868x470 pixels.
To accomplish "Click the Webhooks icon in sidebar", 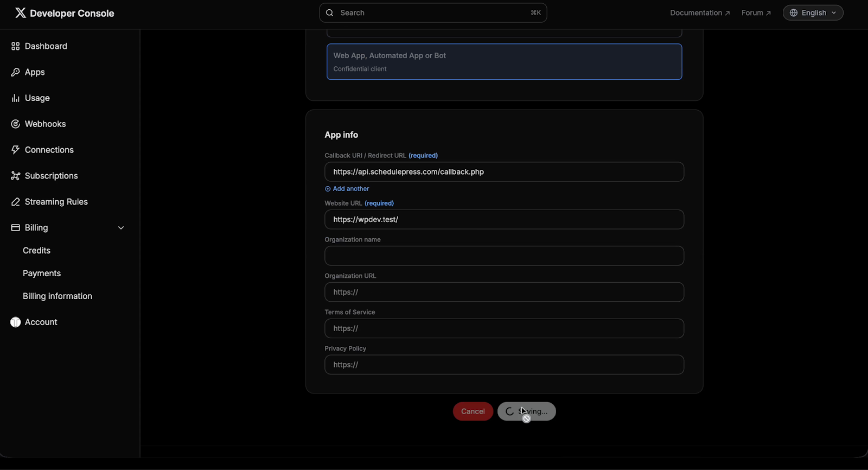I will [16, 124].
